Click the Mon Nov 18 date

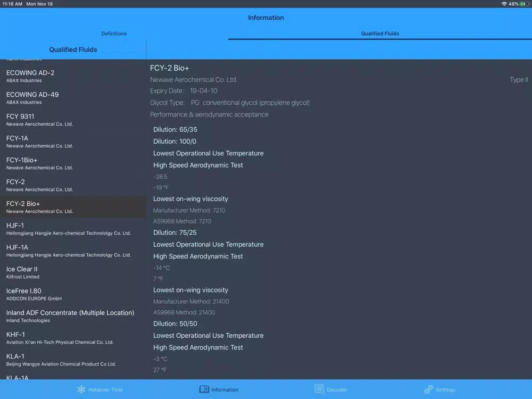[x=39, y=4]
